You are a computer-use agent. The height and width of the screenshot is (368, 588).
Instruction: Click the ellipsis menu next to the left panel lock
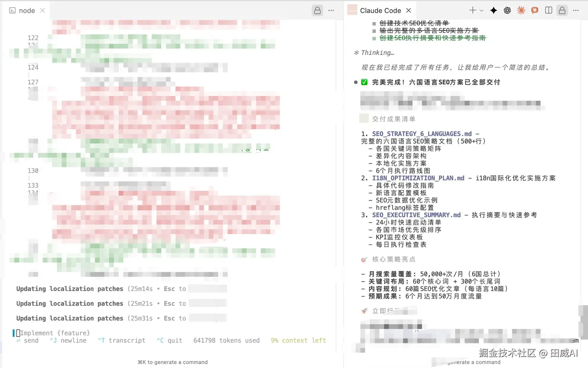click(x=331, y=10)
